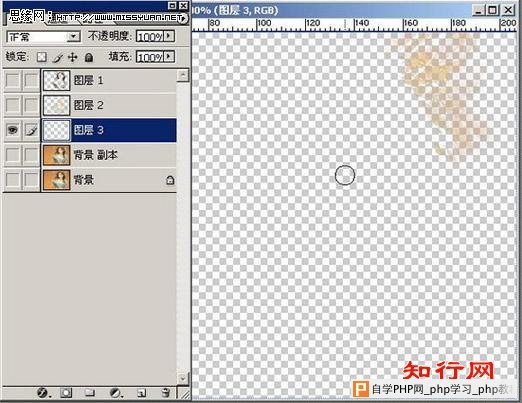Click the lock image pixels brush icon
The width and height of the screenshot is (522, 403).
[x=58, y=57]
